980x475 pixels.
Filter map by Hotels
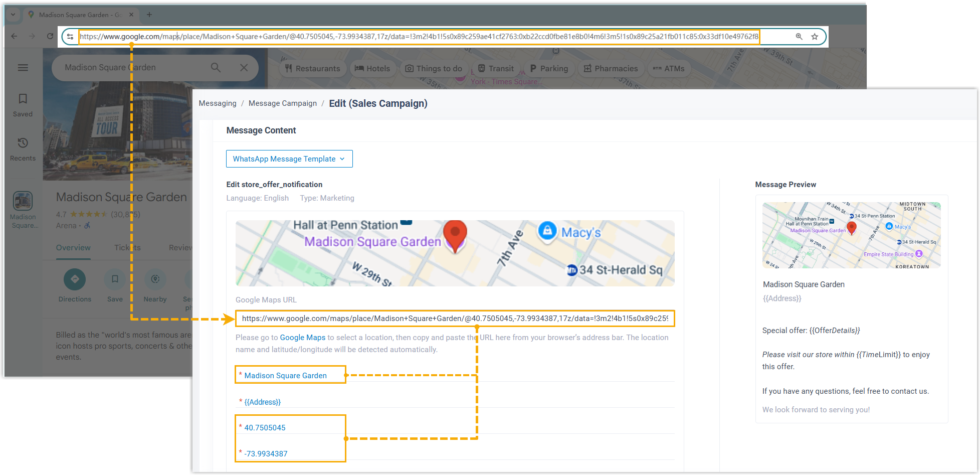coord(372,69)
